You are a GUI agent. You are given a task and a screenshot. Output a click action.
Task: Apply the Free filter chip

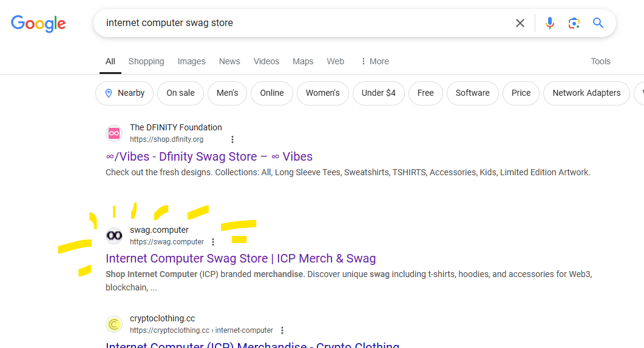click(425, 93)
